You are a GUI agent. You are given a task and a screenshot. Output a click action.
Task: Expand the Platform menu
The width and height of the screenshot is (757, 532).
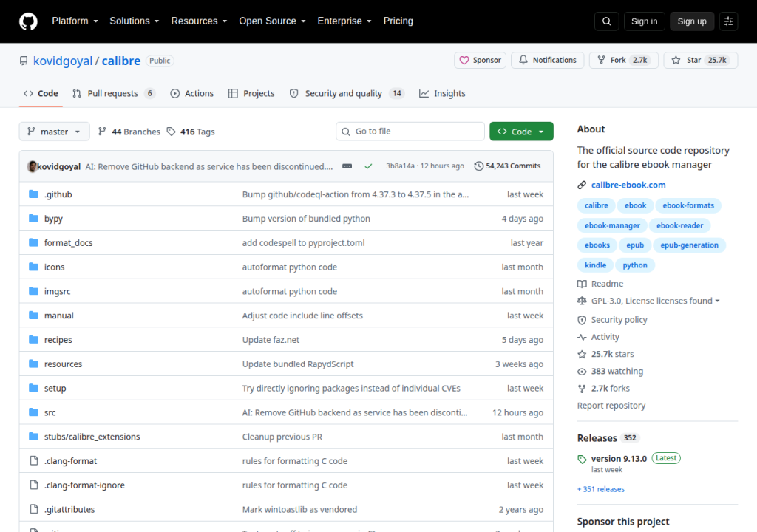tap(75, 21)
